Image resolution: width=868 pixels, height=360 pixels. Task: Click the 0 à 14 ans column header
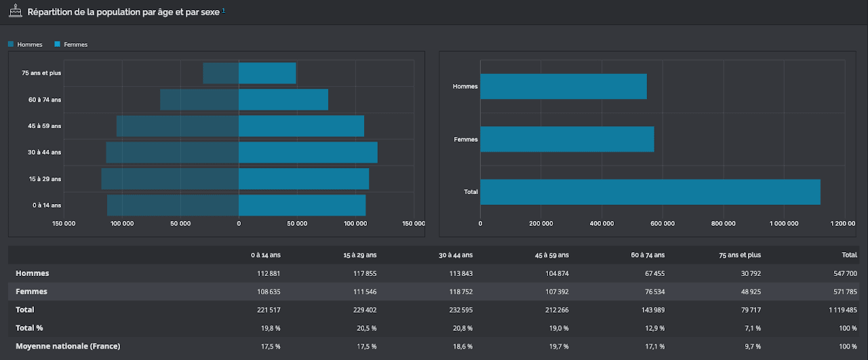tap(266, 255)
